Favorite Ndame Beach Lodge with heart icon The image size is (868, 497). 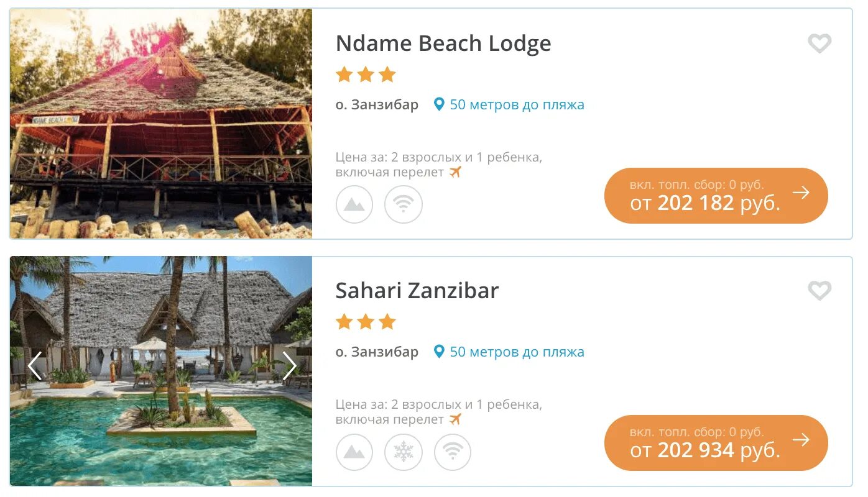click(x=819, y=43)
